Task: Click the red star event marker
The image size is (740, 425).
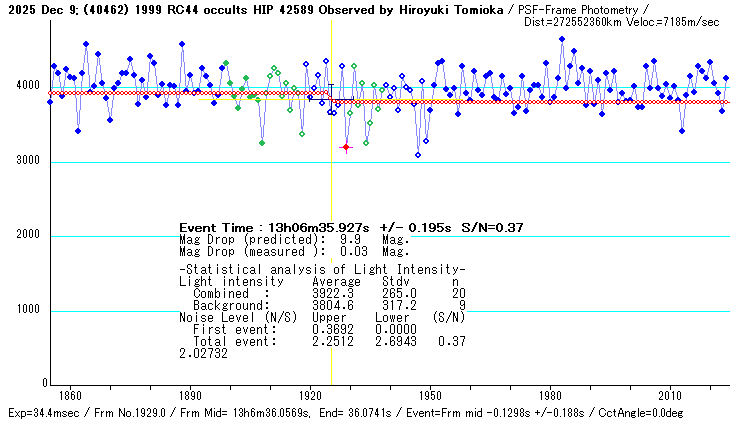Action: [x=346, y=147]
